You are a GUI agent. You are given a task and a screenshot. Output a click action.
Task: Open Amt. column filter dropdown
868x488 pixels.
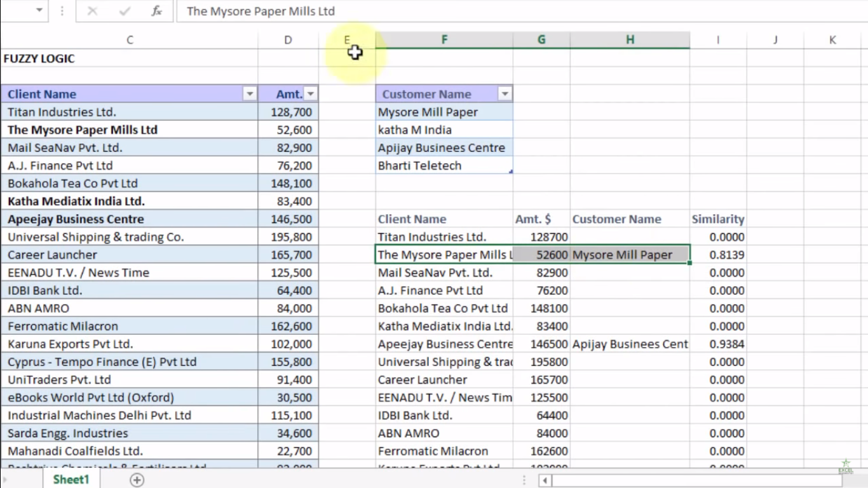311,94
